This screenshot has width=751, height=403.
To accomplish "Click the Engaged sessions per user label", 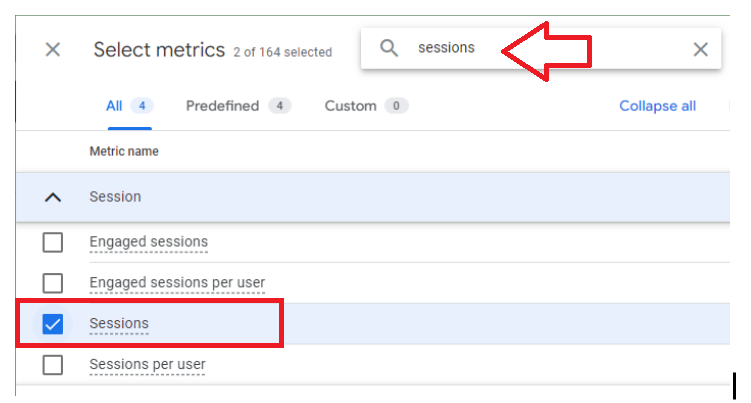I will 177,282.
